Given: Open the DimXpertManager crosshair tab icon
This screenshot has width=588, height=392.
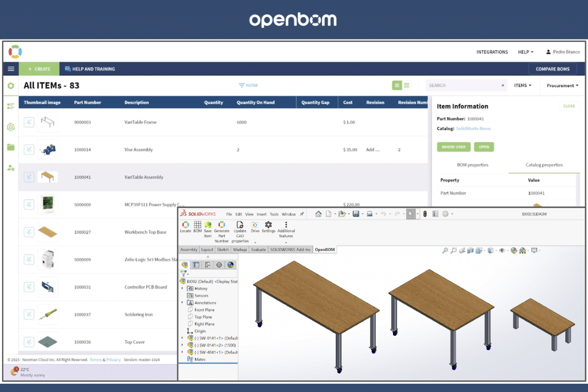Looking at the screenshot, I should click(219, 265).
